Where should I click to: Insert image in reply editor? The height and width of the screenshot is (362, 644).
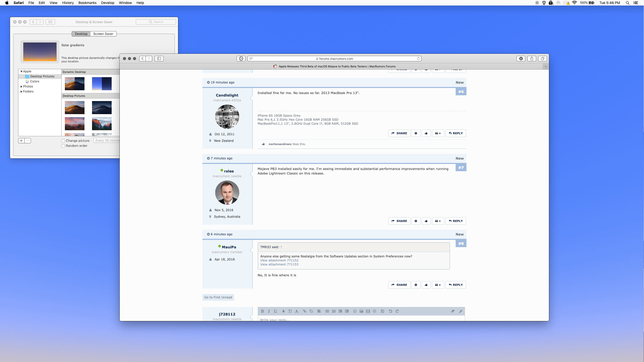coord(361,311)
